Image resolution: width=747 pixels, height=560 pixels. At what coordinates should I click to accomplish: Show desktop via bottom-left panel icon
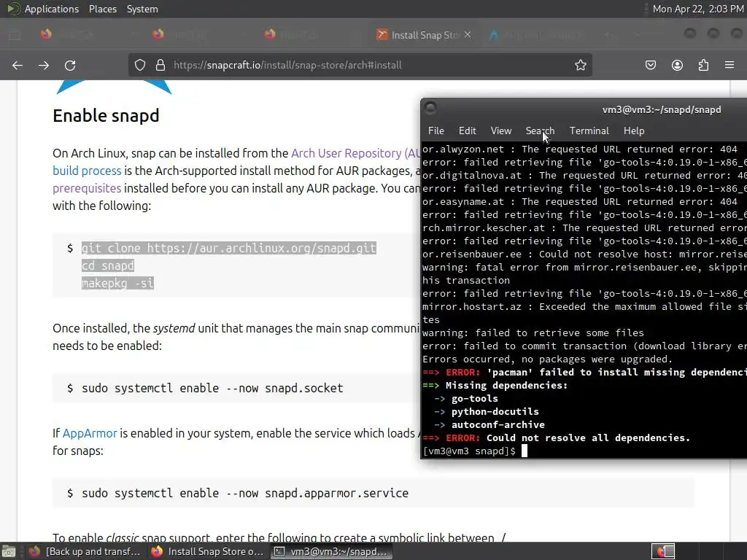[x=9, y=551]
